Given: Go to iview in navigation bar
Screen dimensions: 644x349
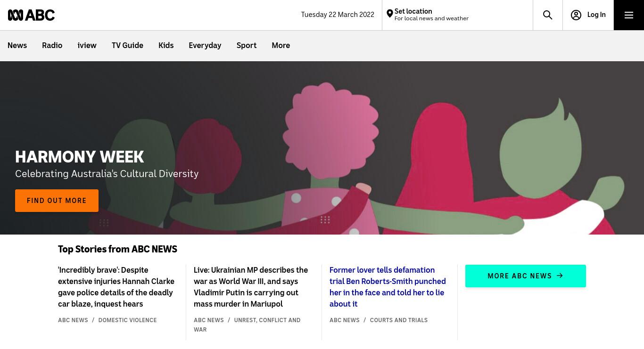Looking at the screenshot, I should [87, 46].
